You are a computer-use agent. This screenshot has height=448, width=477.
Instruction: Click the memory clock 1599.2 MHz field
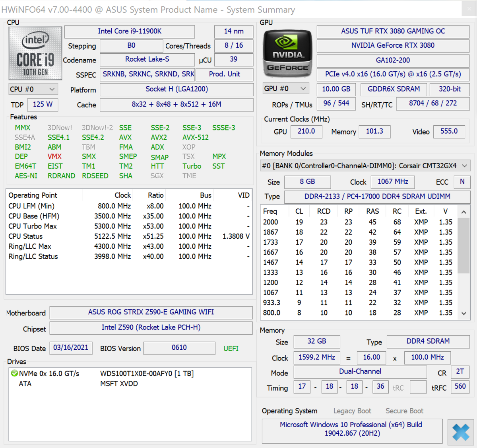coord(317,358)
